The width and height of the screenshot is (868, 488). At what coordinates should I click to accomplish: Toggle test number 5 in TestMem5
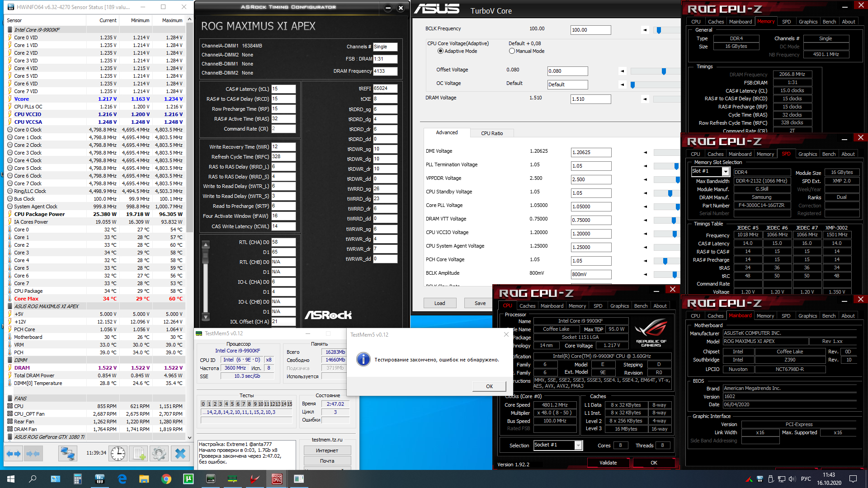point(232,404)
